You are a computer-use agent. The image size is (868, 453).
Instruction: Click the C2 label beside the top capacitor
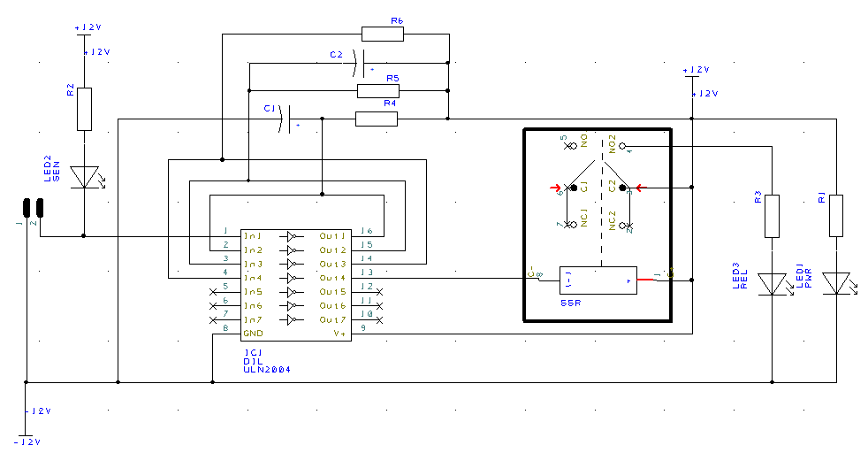pyautogui.click(x=336, y=54)
